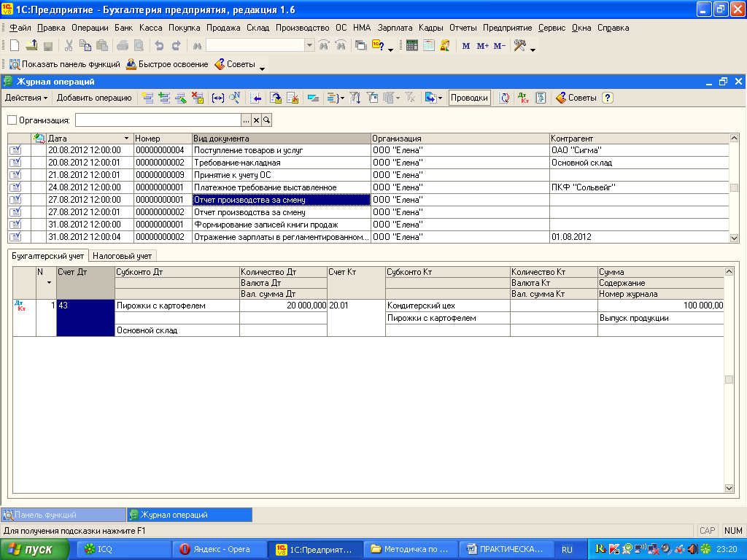Click the Быстрое освоение button
The width and height of the screenshot is (747, 560).
click(x=167, y=64)
